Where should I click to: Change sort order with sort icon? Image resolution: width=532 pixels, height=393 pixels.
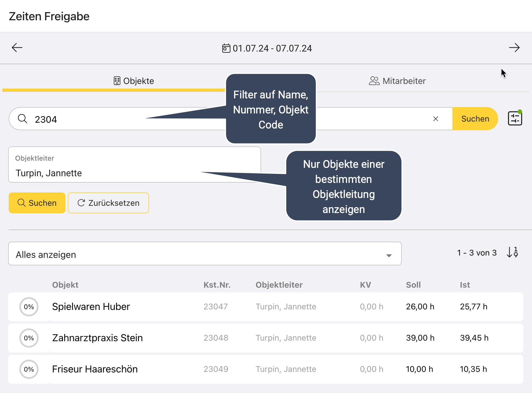(x=512, y=252)
